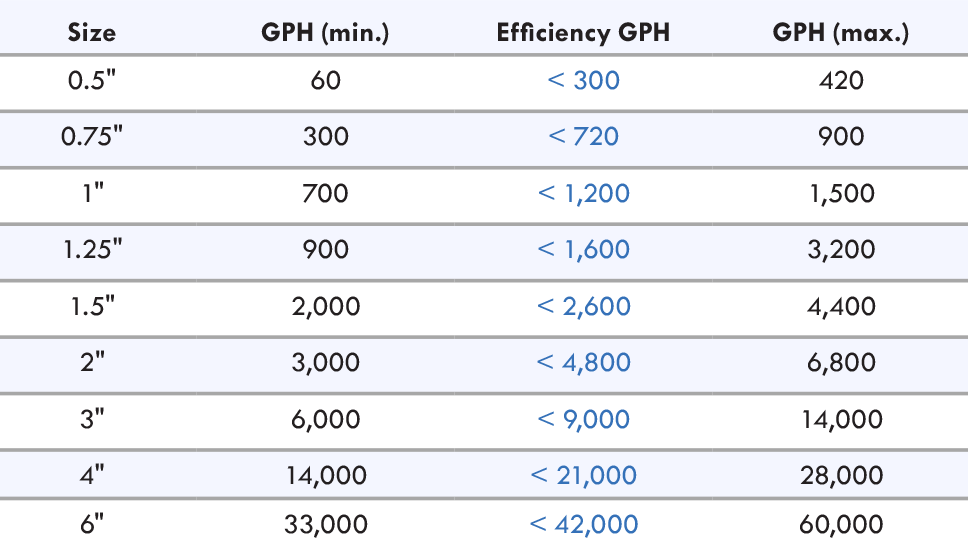Click the "< 42,000" efficiency link
The height and width of the screenshot is (550, 968).
[584, 523]
